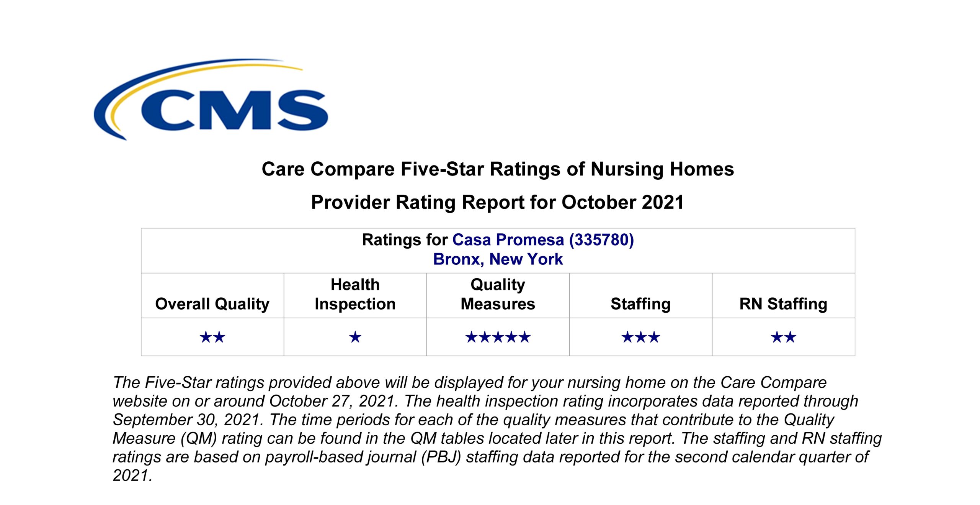Click the Provider Rating Report for October 2021 heading
The height and width of the screenshot is (505, 980).
[497, 202]
